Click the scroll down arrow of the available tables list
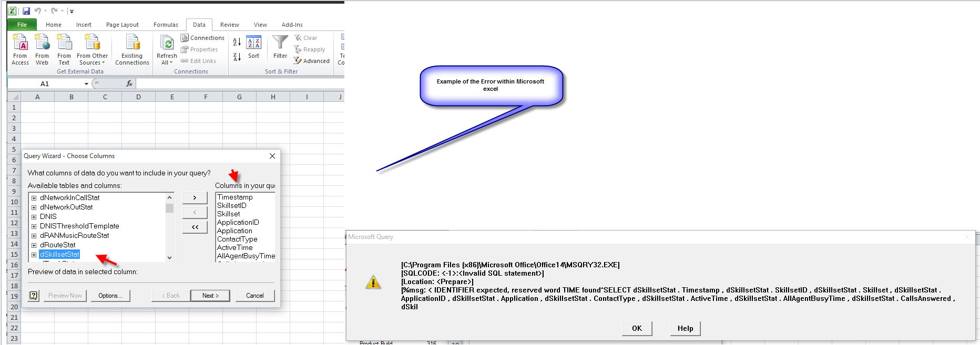The width and height of the screenshot is (980, 345). click(x=169, y=257)
